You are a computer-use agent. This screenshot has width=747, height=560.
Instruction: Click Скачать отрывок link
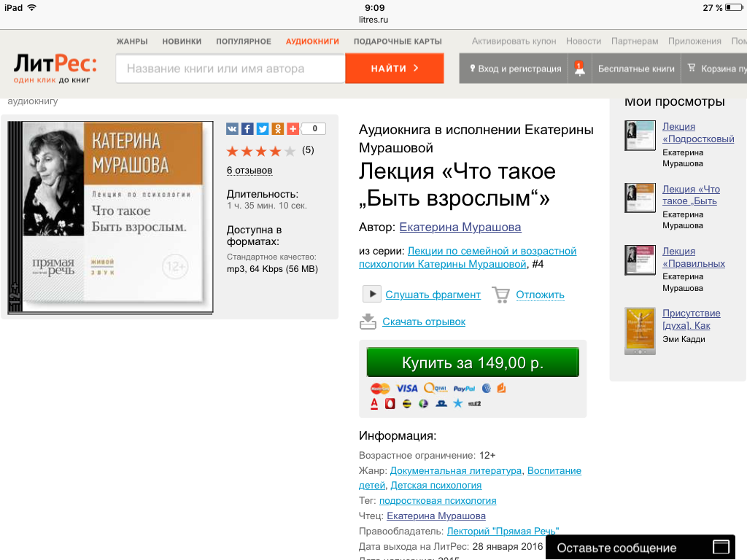[x=424, y=322]
